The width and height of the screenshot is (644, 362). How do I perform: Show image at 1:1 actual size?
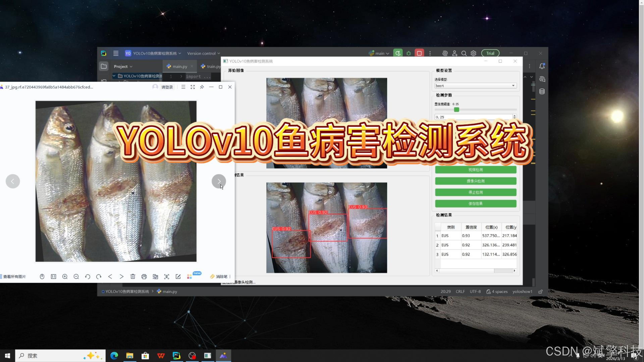[53, 277]
